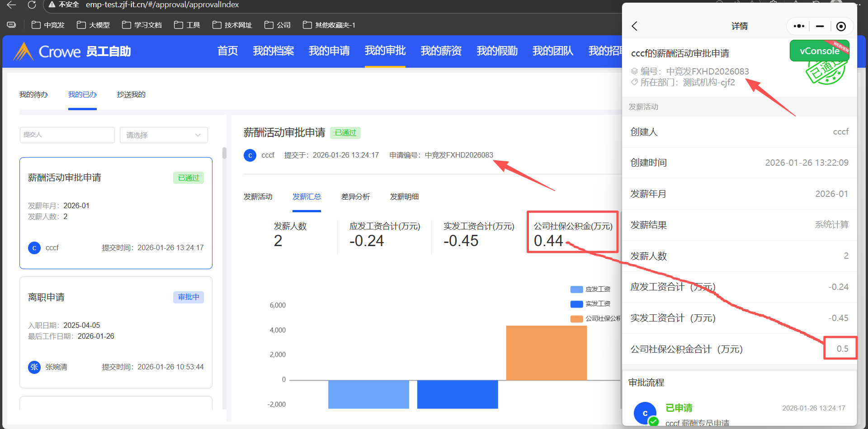Reload the page with browser refresh icon

(32, 5)
